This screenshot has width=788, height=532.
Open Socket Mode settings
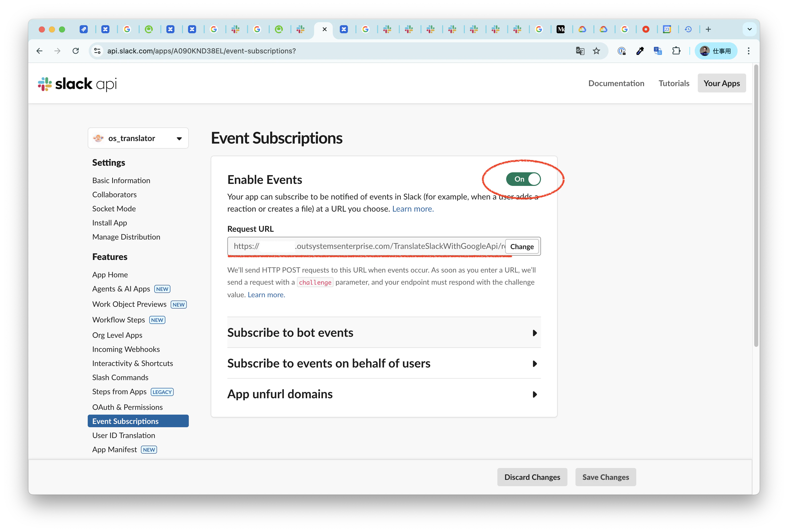pos(114,209)
